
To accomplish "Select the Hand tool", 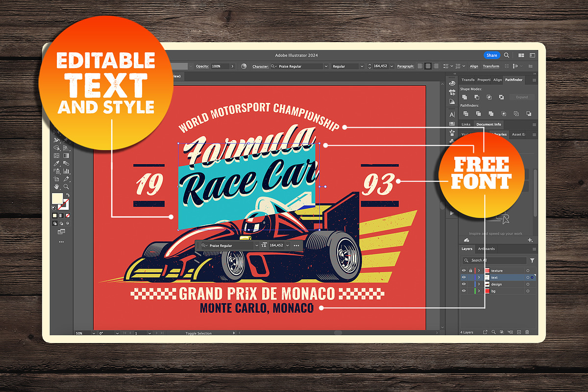I will [x=56, y=187].
